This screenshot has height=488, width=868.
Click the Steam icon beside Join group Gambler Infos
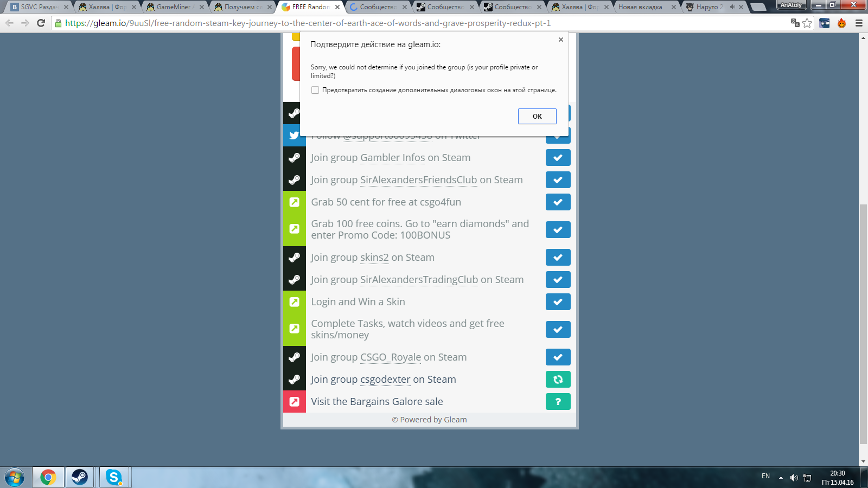pos(294,158)
